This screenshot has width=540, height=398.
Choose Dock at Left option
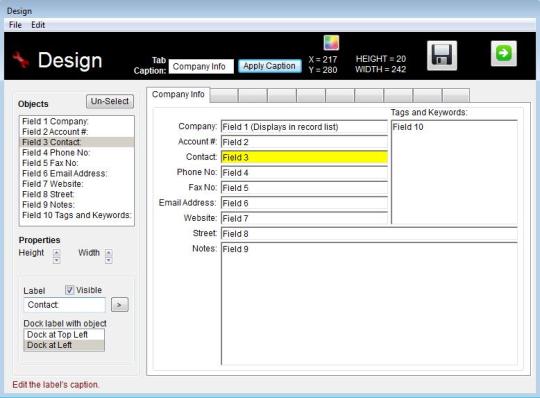64,345
